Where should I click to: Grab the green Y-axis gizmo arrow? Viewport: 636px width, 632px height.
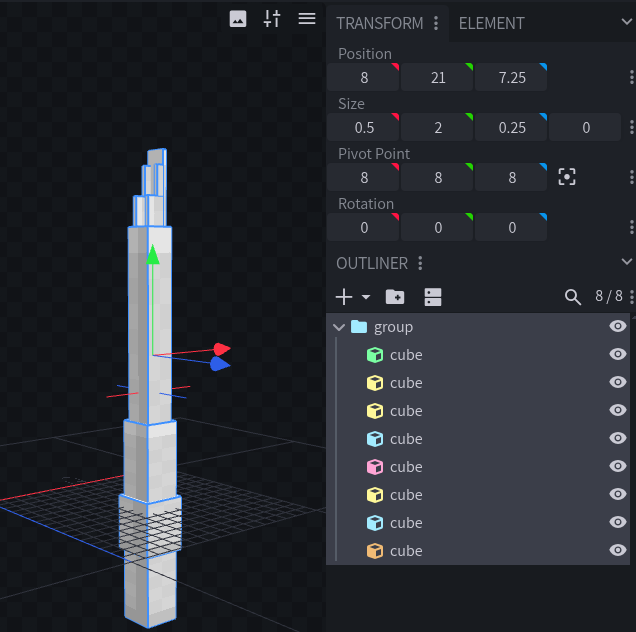pos(153,255)
